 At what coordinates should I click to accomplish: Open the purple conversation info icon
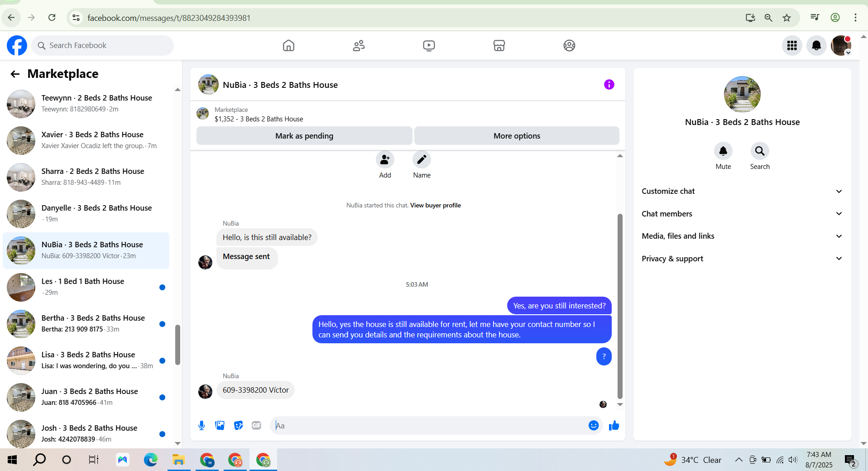[609, 85]
